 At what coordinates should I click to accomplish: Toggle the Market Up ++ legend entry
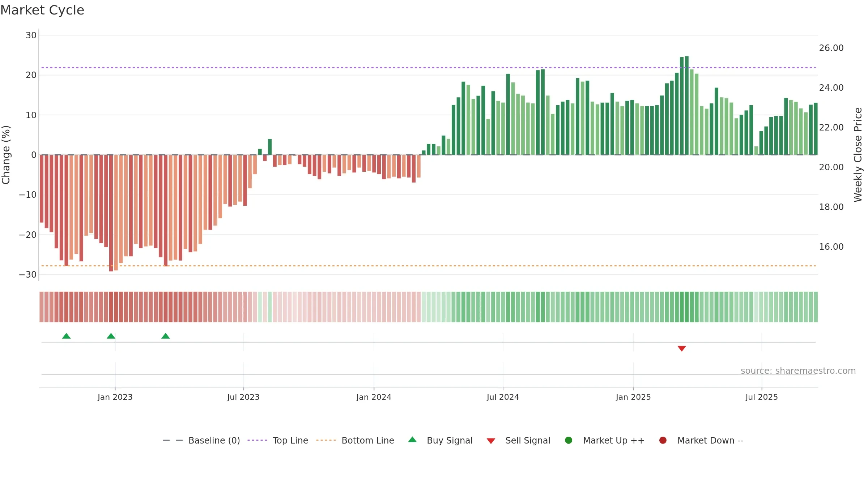[x=605, y=440]
